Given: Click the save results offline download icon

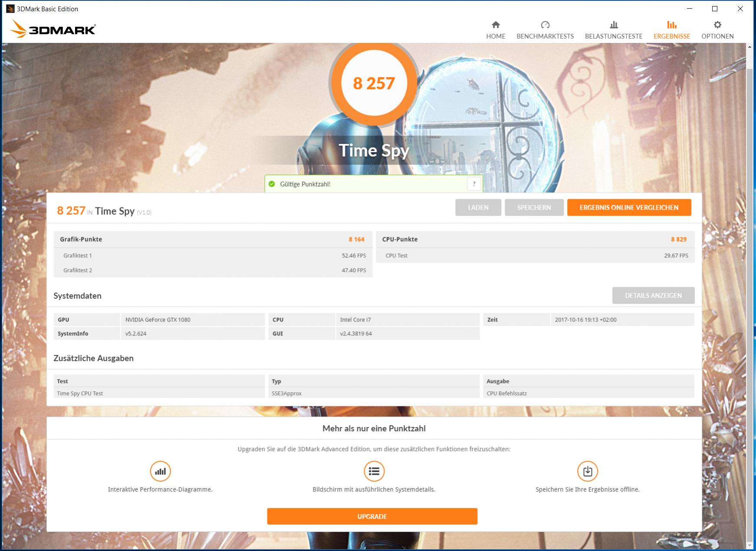Looking at the screenshot, I should tap(587, 471).
